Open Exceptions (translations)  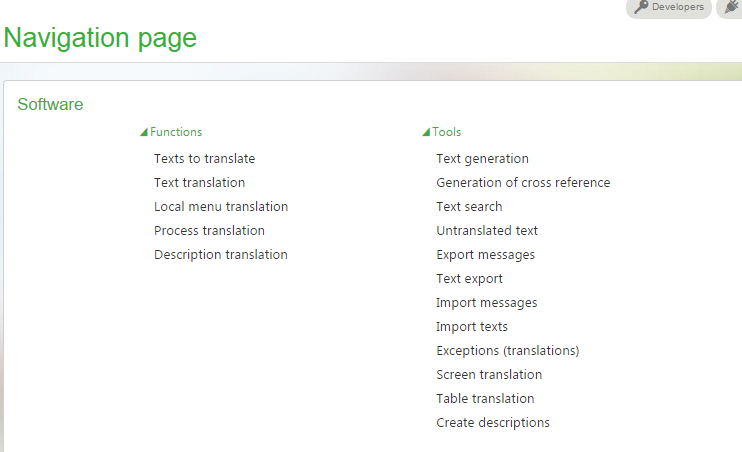[x=507, y=351]
